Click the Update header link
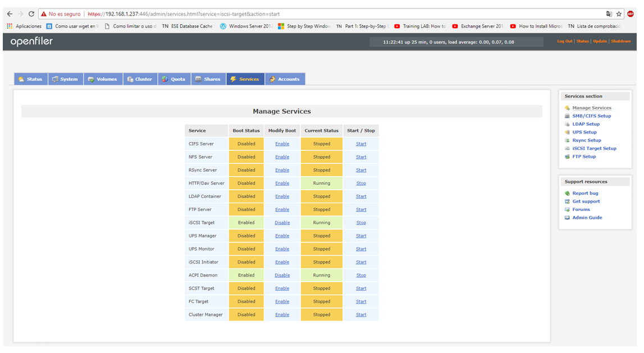Image resolution: width=644 pixels, height=353 pixels. [x=600, y=41]
